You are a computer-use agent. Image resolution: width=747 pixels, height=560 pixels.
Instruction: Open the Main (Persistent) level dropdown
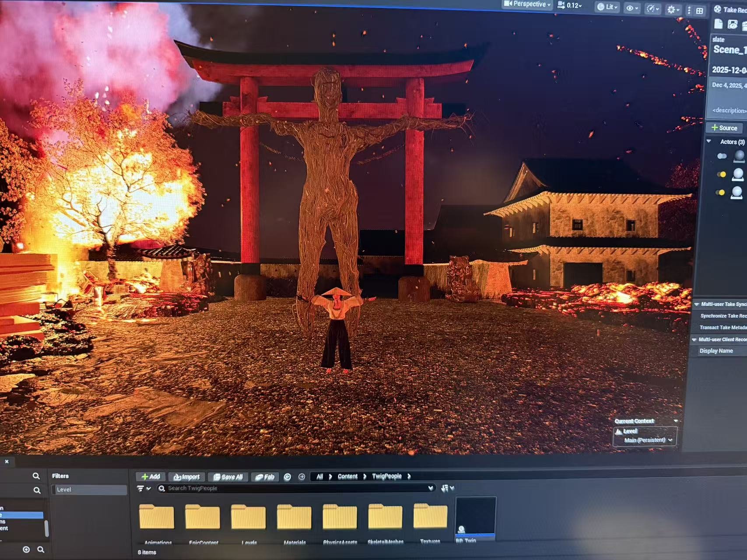tap(648, 440)
